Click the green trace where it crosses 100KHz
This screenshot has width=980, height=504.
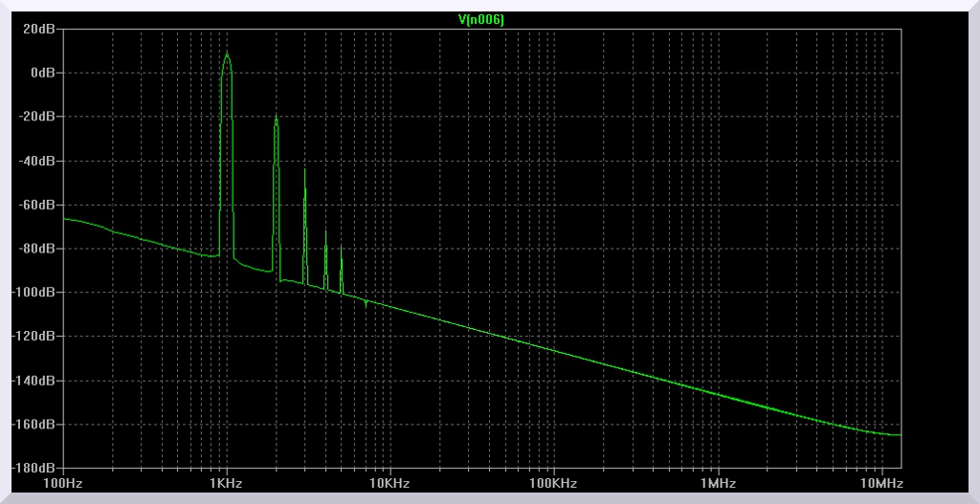[x=553, y=350]
